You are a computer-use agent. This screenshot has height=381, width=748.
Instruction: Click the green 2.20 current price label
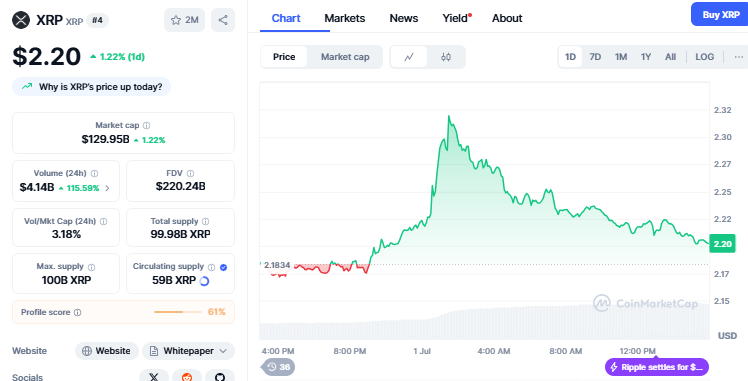click(722, 244)
